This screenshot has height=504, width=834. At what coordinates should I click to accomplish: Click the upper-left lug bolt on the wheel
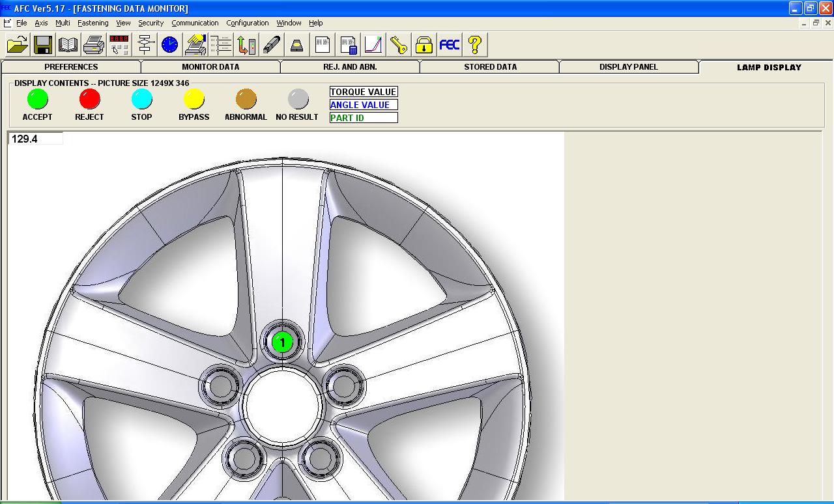(220, 386)
